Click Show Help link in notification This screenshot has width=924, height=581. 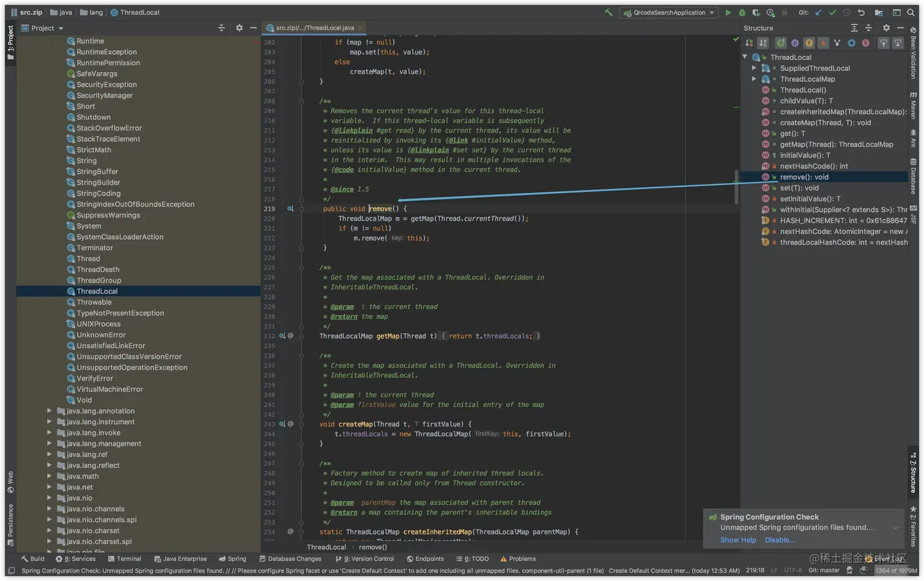(x=738, y=540)
